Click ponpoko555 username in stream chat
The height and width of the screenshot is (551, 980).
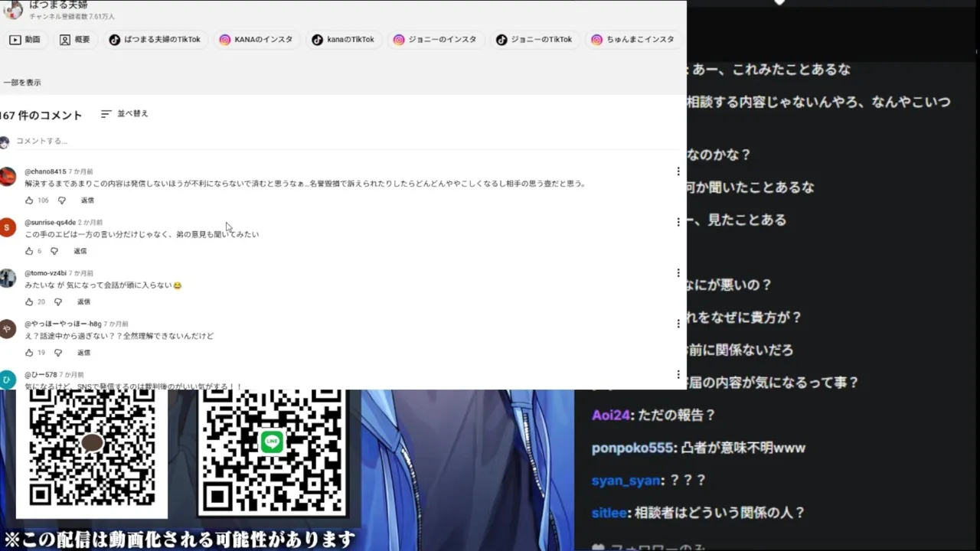[x=632, y=448]
